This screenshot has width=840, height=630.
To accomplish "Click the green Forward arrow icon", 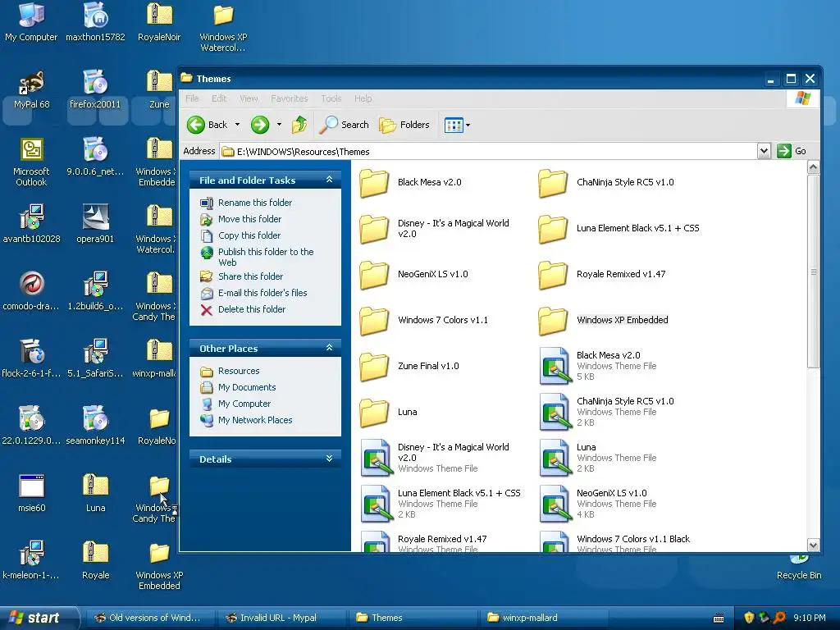I will [260, 125].
